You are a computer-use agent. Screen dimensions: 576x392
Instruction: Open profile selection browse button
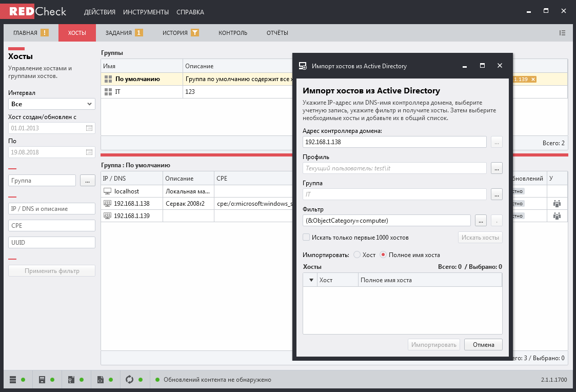click(x=496, y=168)
